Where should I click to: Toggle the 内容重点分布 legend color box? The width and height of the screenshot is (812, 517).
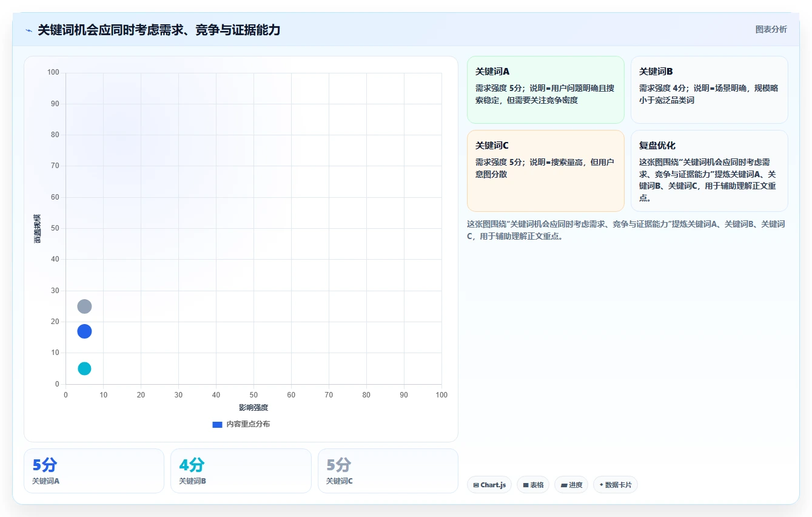(217, 424)
